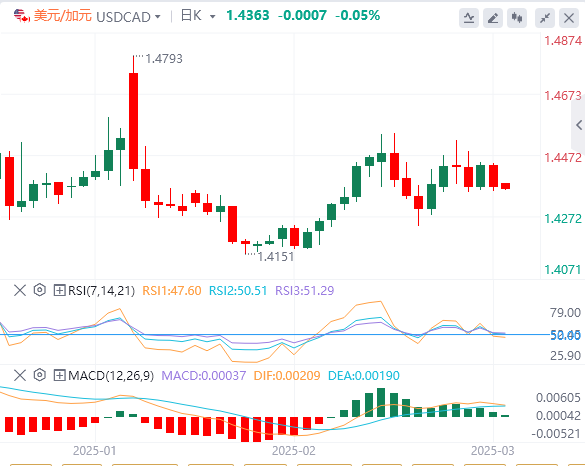585x466 pixels.
Task: Open the USDCAD symbol dropdown arrow
Action: [157, 17]
